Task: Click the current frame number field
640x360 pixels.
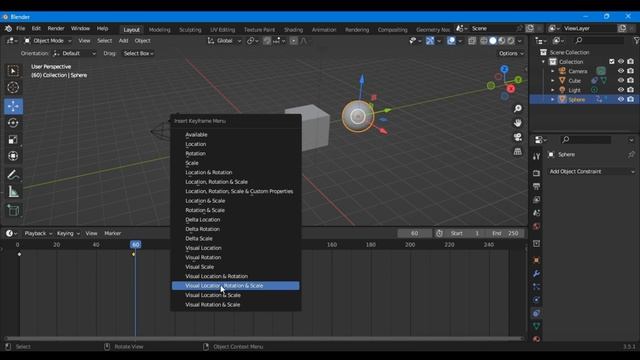Action: click(x=415, y=233)
